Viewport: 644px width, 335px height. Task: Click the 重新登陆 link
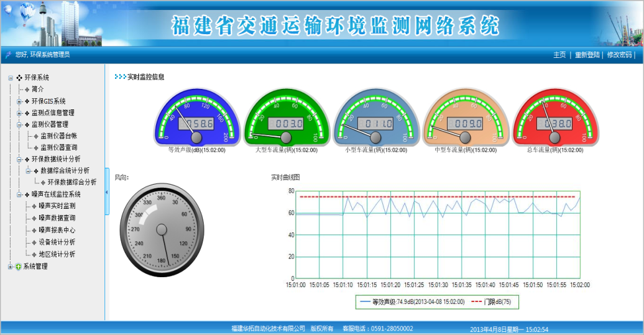coord(587,55)
